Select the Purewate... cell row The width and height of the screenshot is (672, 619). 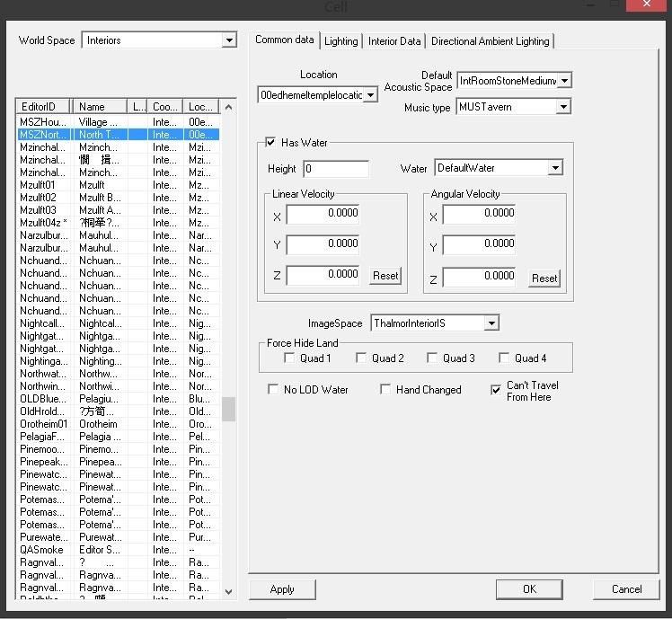pyautogui.click(x=119, y=537)
